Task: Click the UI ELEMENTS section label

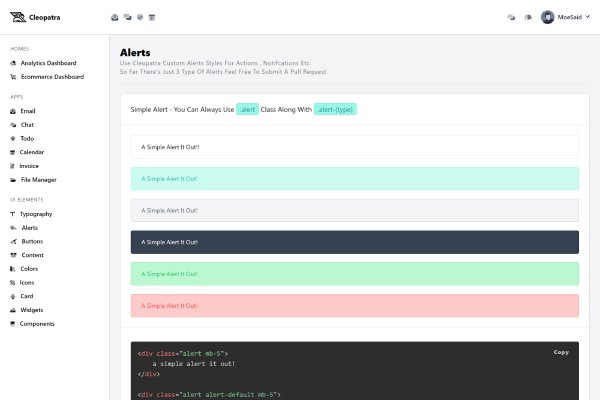Action: click(x=27, y=200)
